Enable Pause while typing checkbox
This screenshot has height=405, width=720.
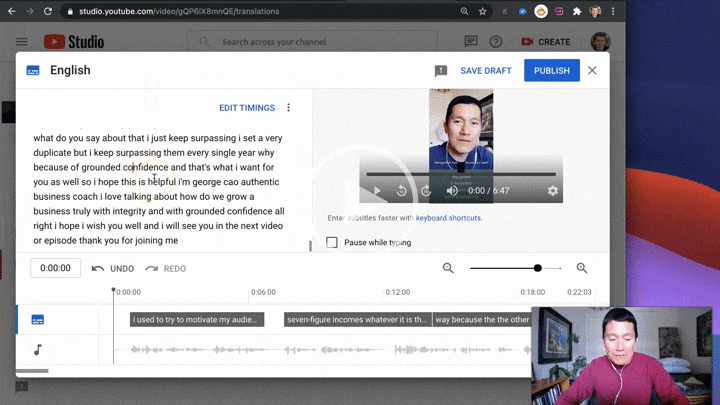(332, 242)
